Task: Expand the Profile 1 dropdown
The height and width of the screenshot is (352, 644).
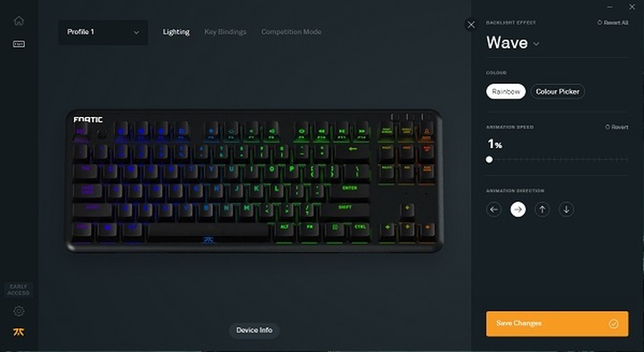Action: pyautogui.click(x=103, y=32)
